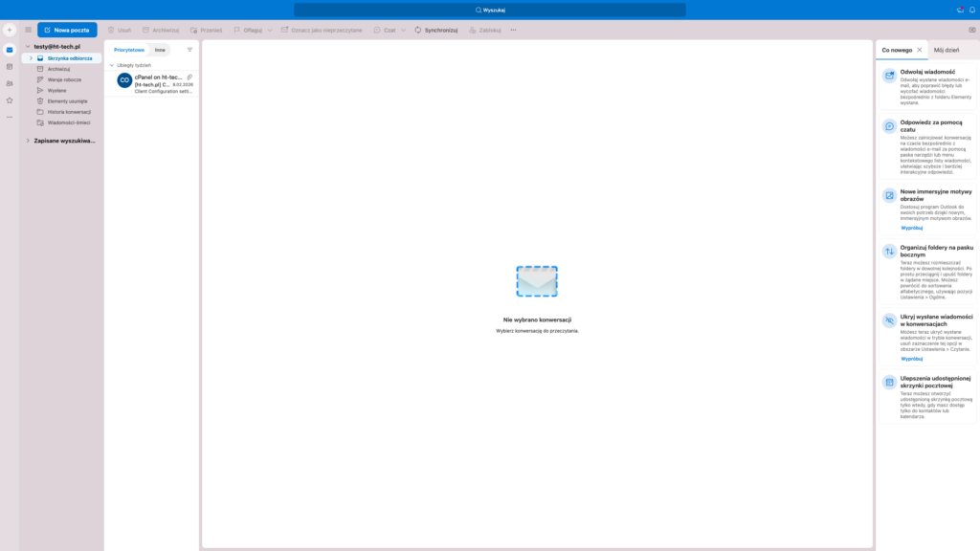Open the Favorites star icon in left rail
Image resolution: width=980 pixels, height=551 pixels.
10,100
